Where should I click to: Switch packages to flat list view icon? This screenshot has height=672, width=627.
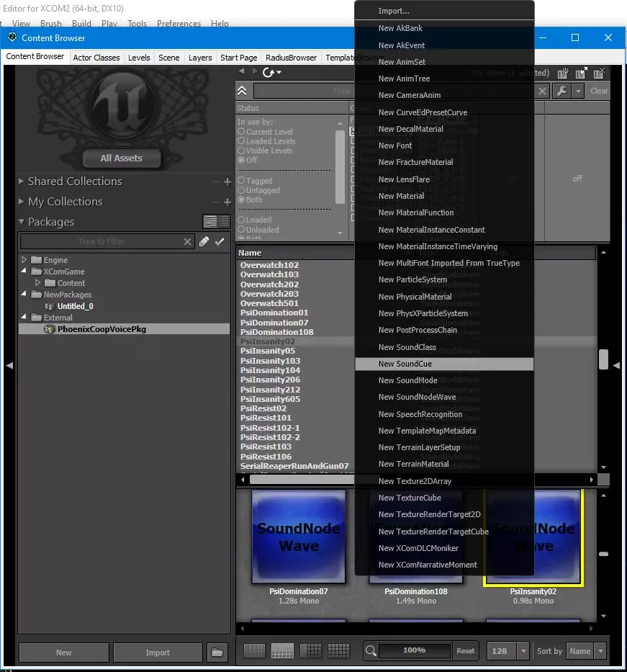[224, 222]
